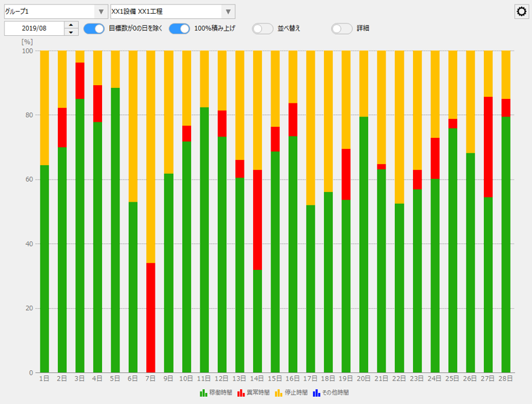Click the down arrow to go back a month

pos(70,32)
